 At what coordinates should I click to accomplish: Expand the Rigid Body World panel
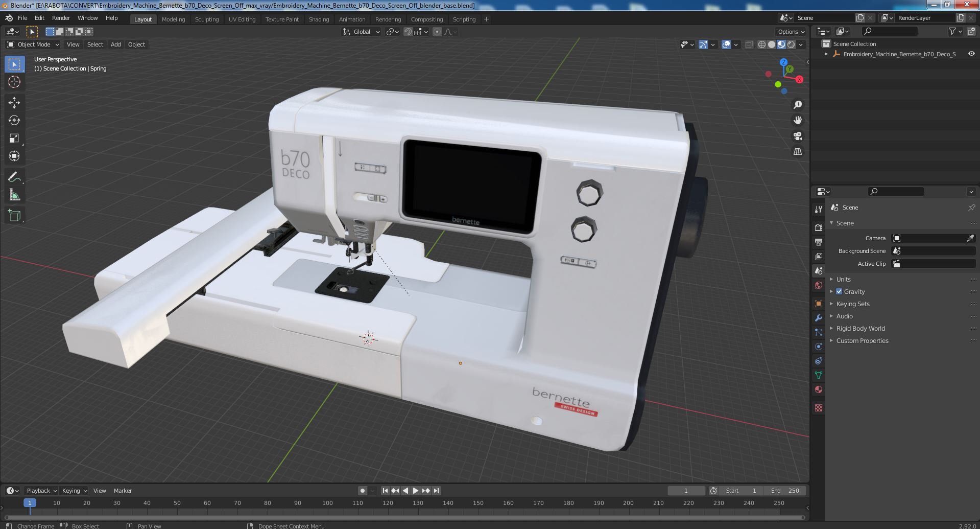860,328
